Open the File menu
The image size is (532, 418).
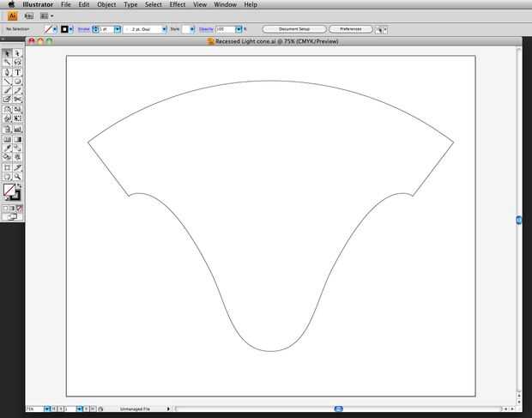coord(66,4)
